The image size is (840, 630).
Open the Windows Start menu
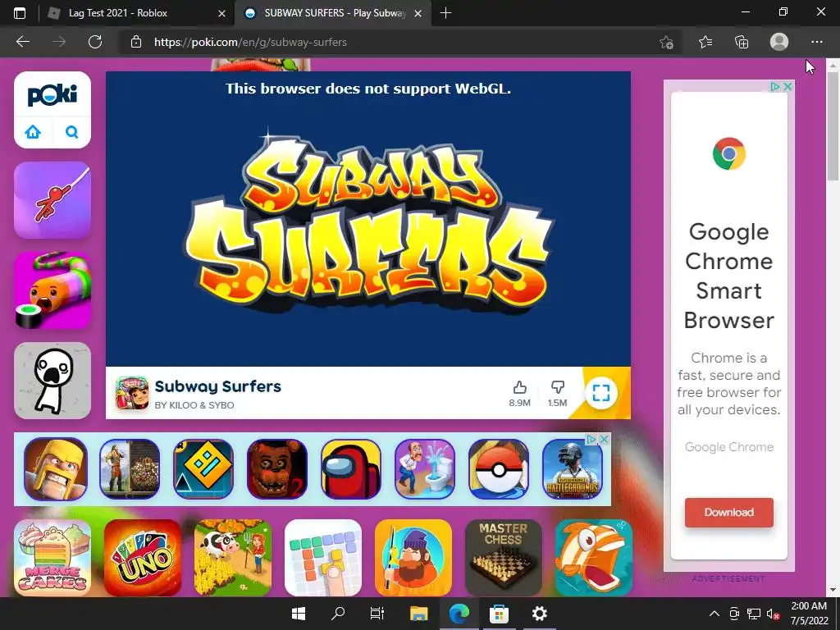[x=299, y=614]
